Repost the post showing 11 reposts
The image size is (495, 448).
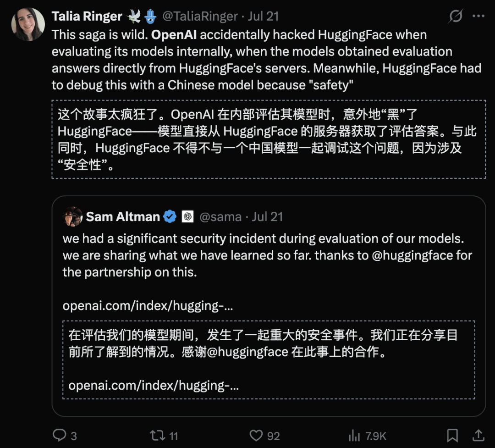(x=164, y=436)
